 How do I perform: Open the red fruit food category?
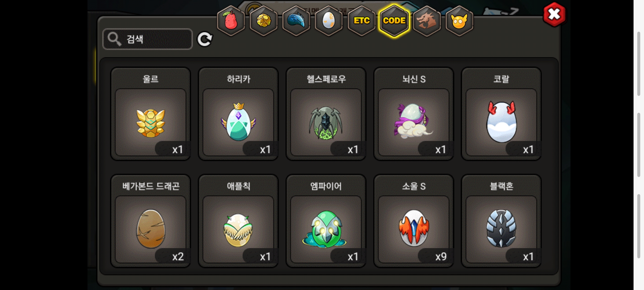[231, 21]
